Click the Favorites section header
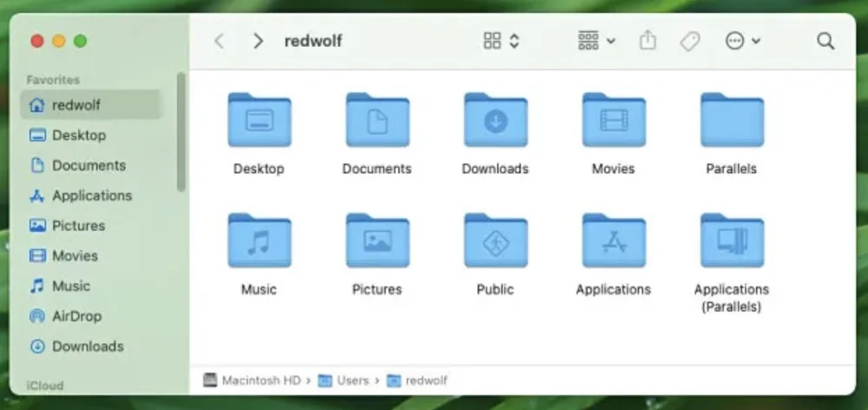This screenshot has width=868, height=410. (x=53, y=80)
